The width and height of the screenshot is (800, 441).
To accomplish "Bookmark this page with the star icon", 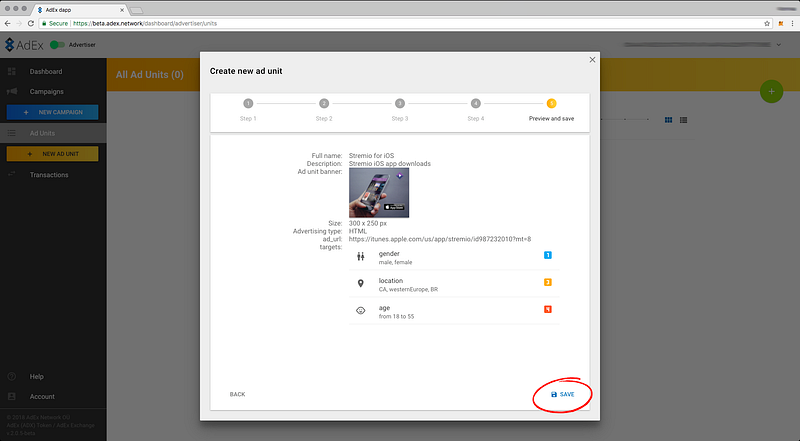I will (x=767, y=23).
